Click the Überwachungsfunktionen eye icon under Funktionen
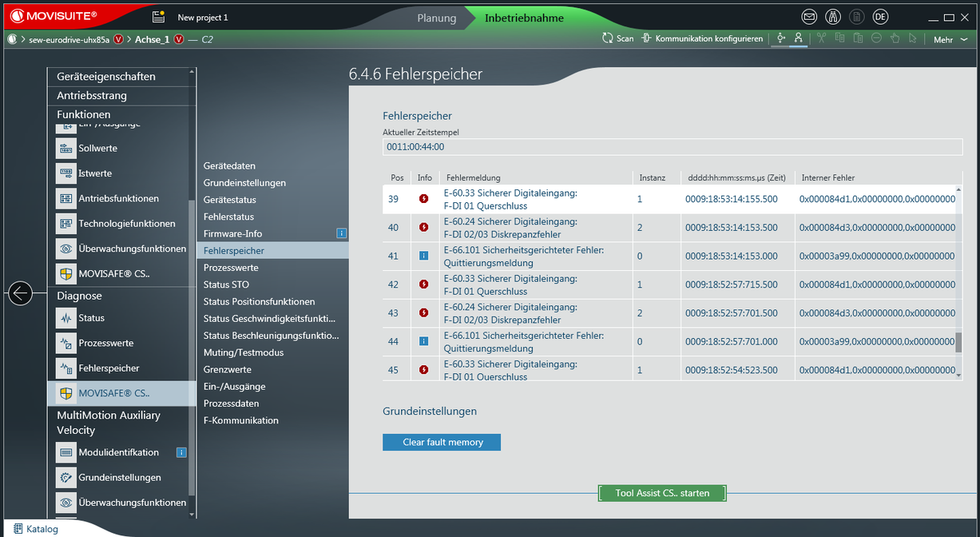980x537 pixels. pyautogui.click(x=66, y=249)
